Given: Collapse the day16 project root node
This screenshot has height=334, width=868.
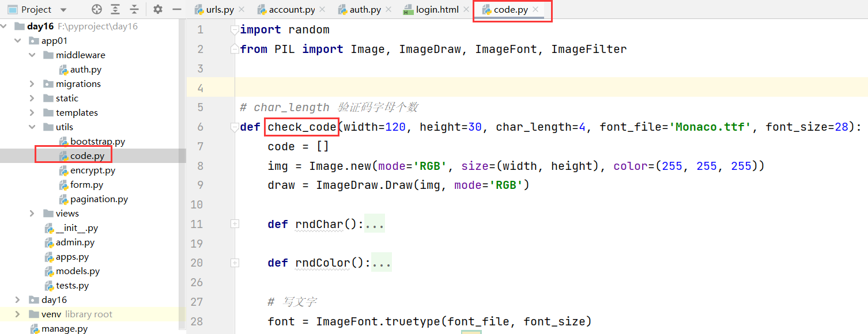Looking at the screenshot, I should [x=5, y=26].
